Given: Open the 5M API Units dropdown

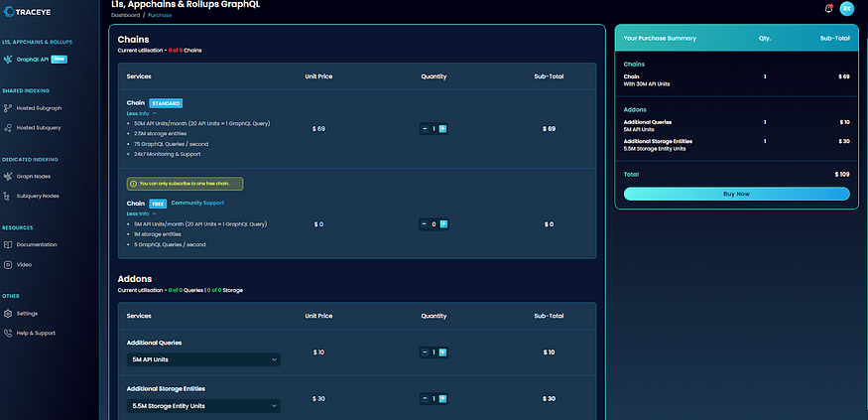Looking at the screenshot, I should (203, 359).
